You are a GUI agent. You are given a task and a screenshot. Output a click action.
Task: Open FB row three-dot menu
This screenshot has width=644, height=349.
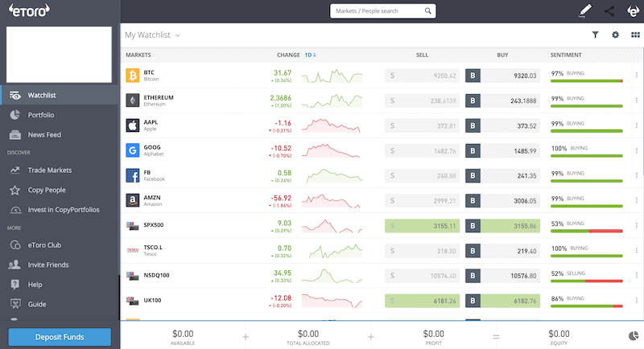tap(637, 175)
